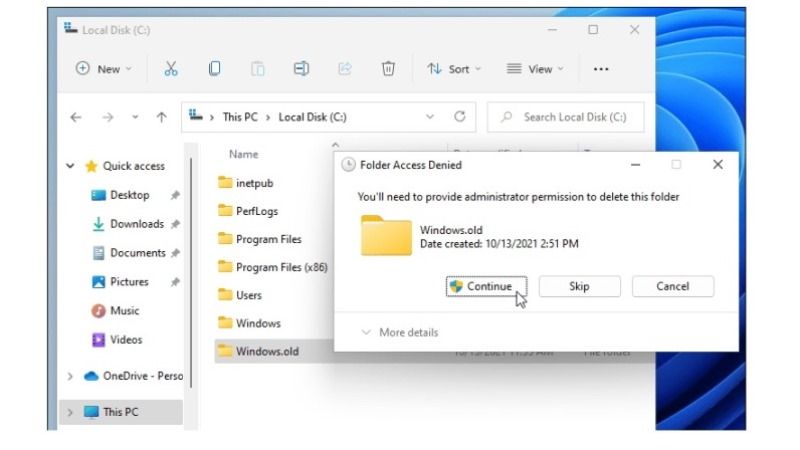Select the Windows.old folder row
Viewport: 800px width, 450px height.
point(274,351)
